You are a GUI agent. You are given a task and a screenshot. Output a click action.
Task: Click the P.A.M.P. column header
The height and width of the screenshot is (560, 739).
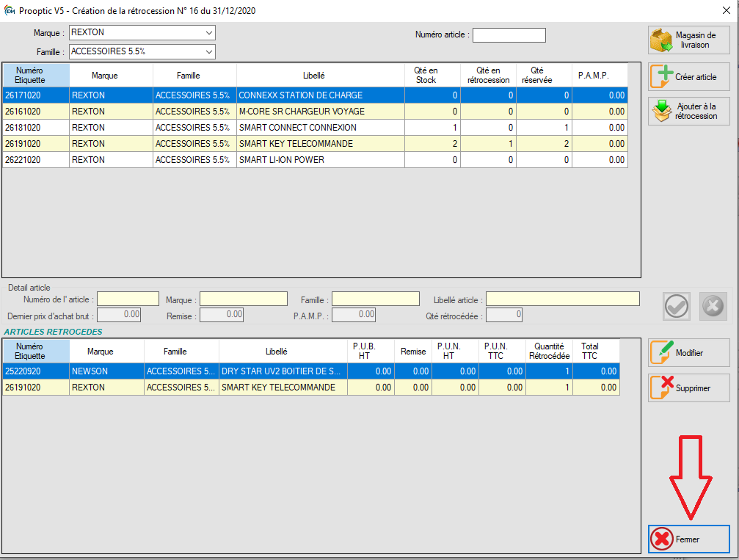click(600, 75)
